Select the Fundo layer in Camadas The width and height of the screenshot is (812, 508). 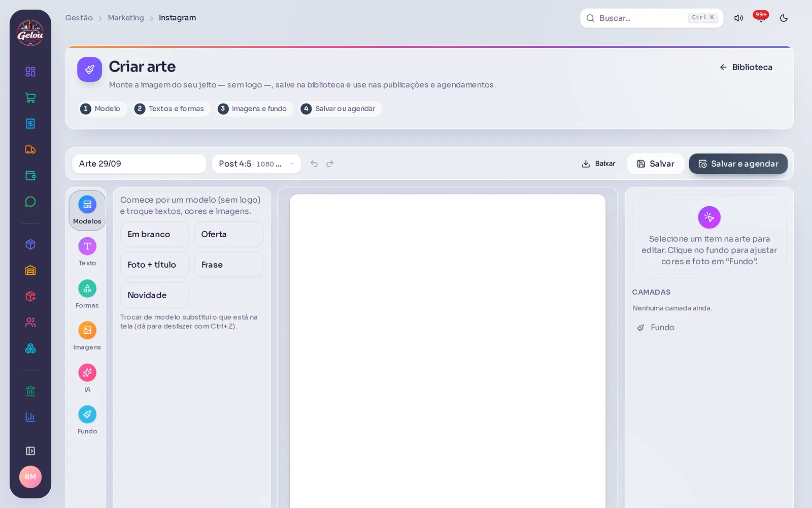[x=709, y=328]
